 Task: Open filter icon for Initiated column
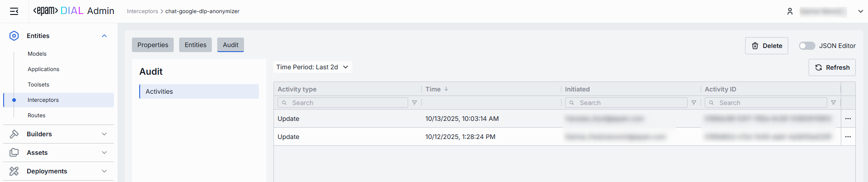click(693, 103)
